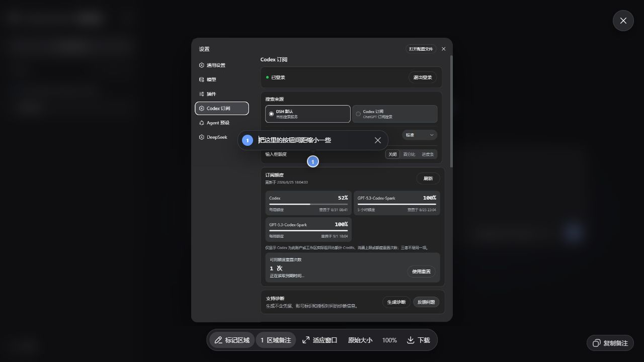
Task: Click the 已登录 status text
Action: [x=278, y=77]
